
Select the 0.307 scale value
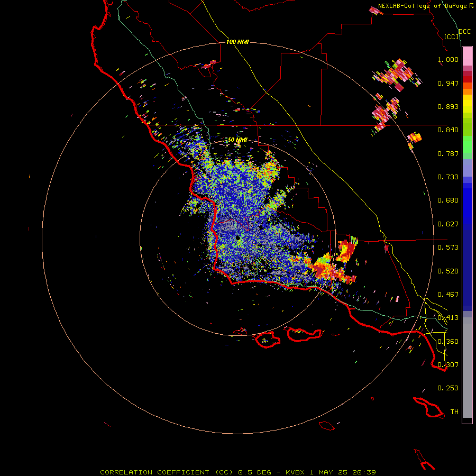click(x=448, y=365)
